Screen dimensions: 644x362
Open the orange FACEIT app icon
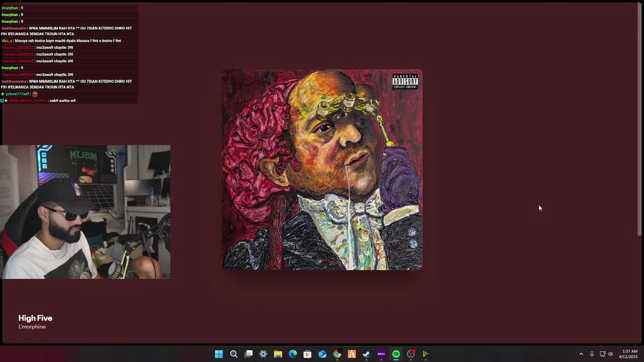(x=352, y=354)
